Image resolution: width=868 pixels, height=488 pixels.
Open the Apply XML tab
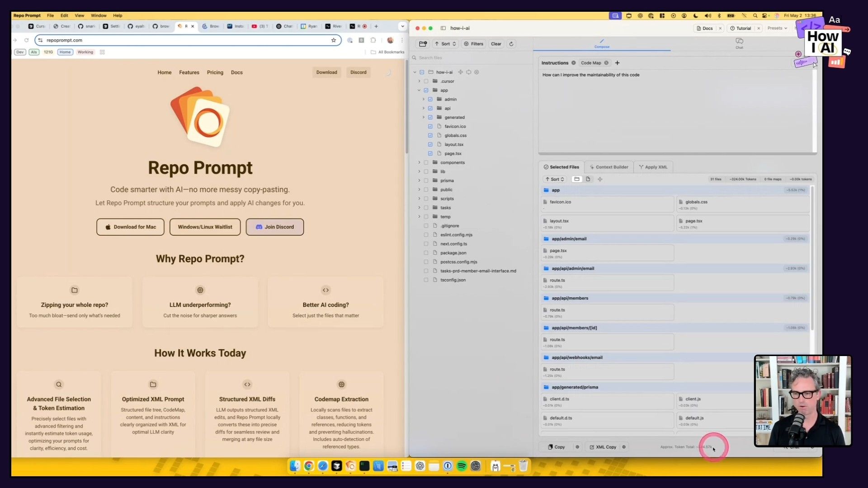pos(653,167)
